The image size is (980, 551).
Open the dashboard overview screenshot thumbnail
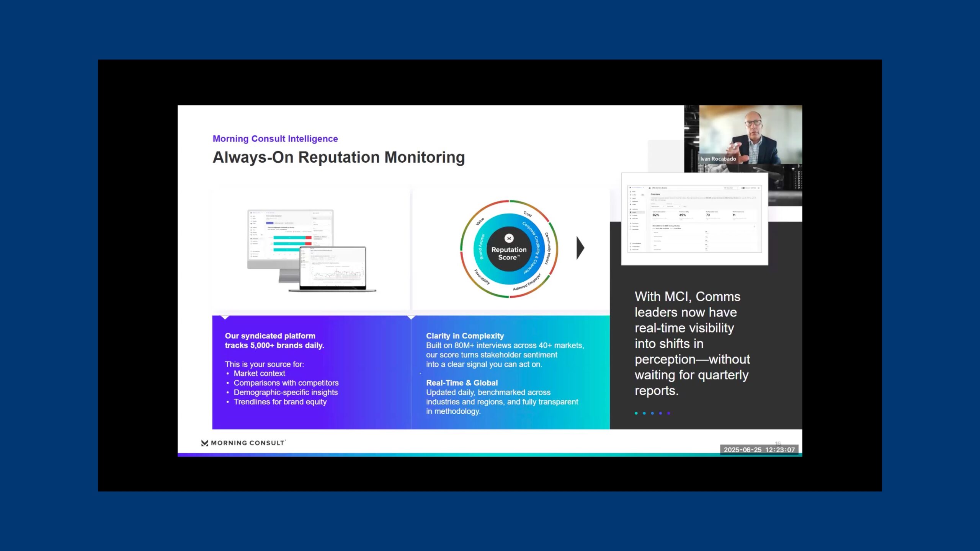coord(694,219)
